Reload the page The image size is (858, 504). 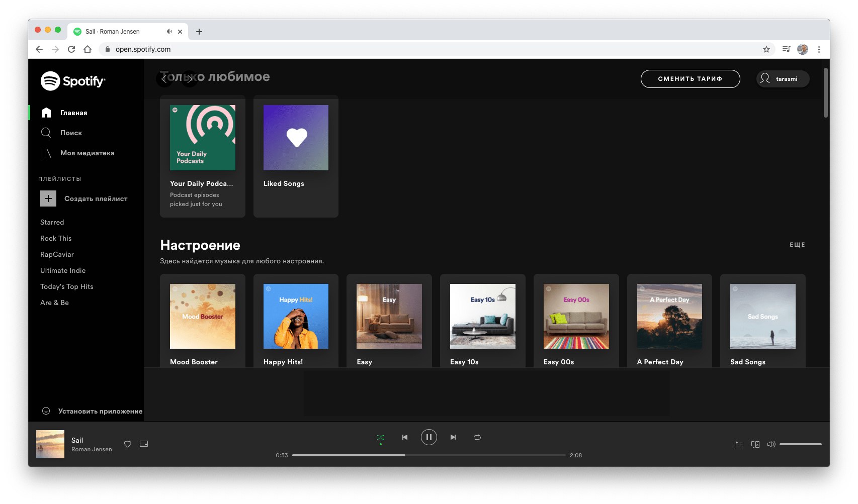point(71,49)
